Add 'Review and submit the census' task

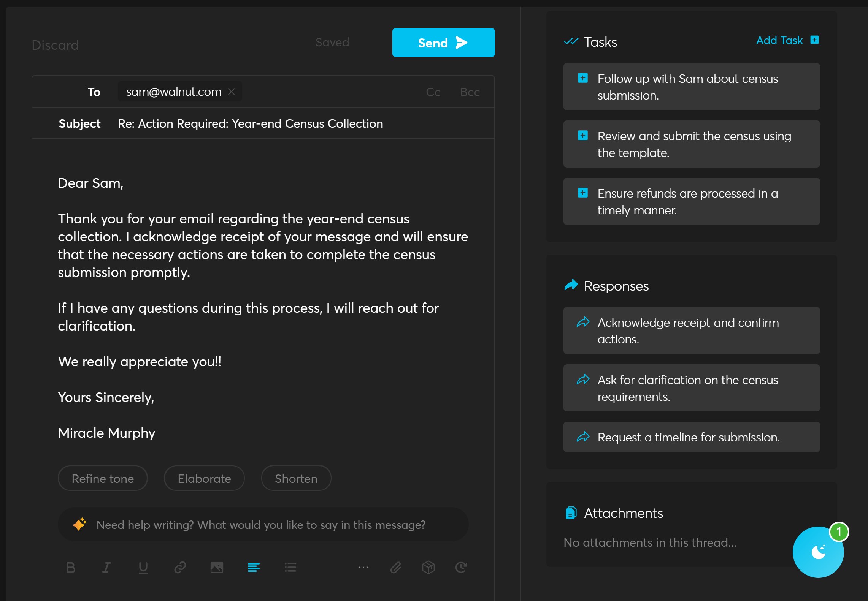[582, 136]
